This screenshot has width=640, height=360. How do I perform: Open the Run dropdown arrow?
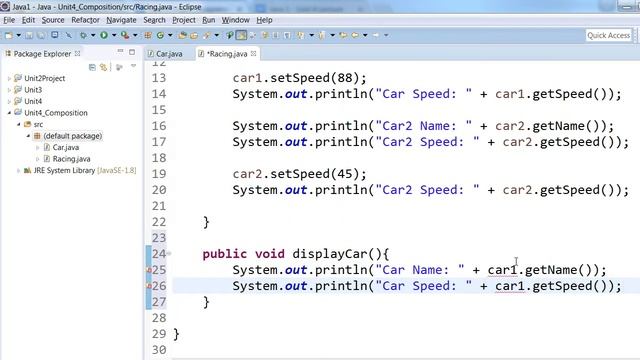point(114,35)
